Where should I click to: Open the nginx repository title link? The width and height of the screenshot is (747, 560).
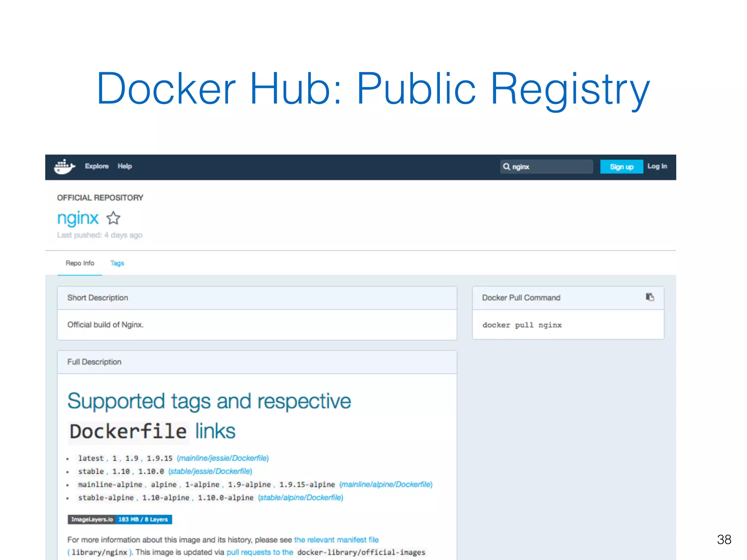click(78, 218)
